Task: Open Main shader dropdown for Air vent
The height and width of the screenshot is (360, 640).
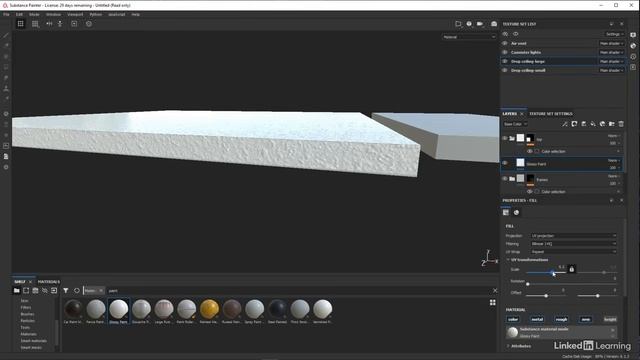Action: coord(611,43)
